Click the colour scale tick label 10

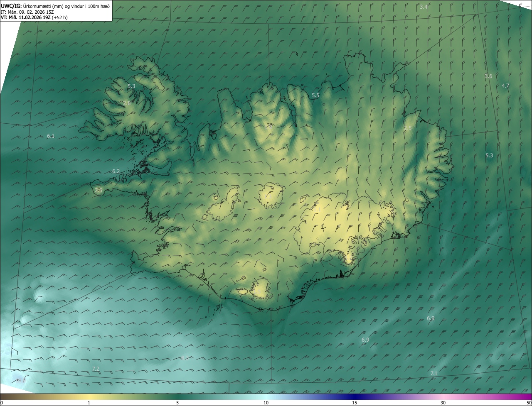coord(266,403)
